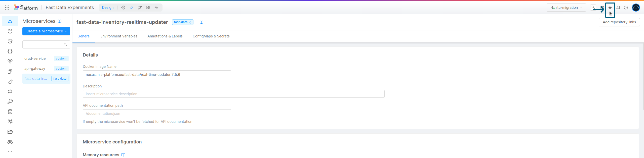Open the Create a Microservice dropdown arrow
The width and height of the screenshot is (644, 158).
(x=66, y=31)
